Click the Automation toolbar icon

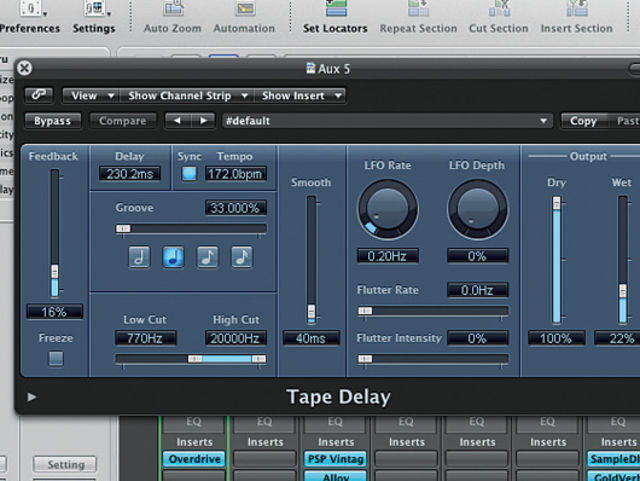(245, 8)
